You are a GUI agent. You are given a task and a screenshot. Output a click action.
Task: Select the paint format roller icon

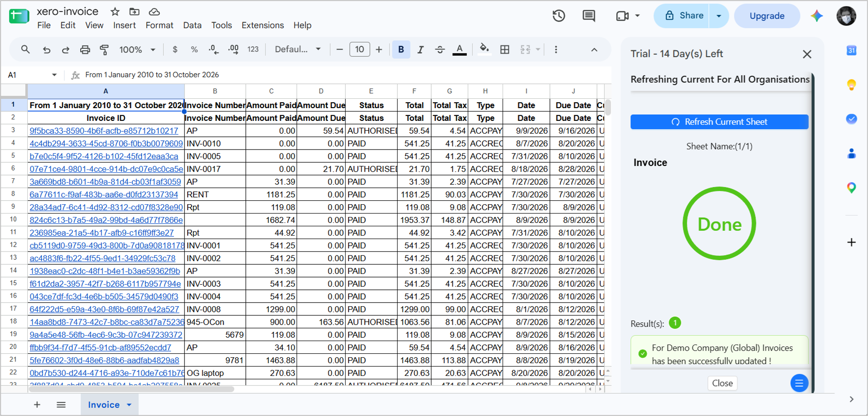(104, 50)
